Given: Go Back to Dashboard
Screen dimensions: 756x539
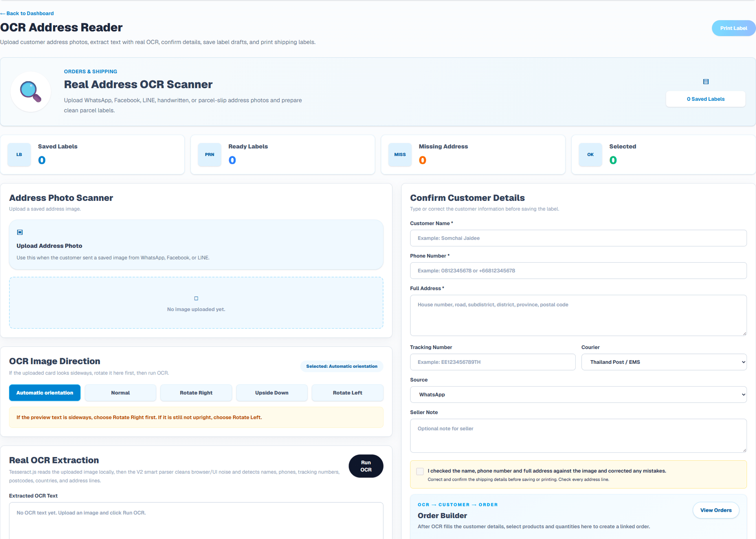Looking at the screenshot, I should [27, 13].
